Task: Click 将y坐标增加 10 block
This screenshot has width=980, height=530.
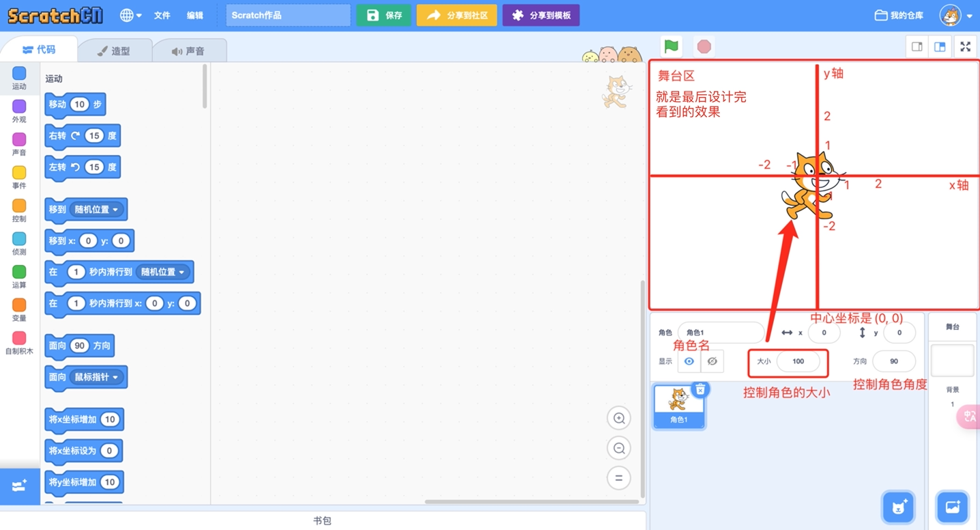Action: (x=84, y=482)
